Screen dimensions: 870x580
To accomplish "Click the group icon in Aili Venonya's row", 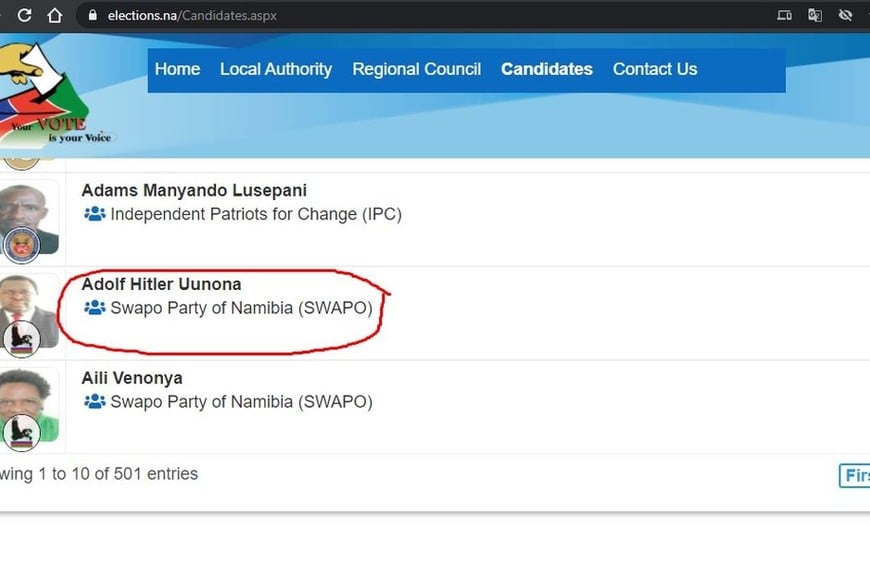I will [x=94, y=402].
